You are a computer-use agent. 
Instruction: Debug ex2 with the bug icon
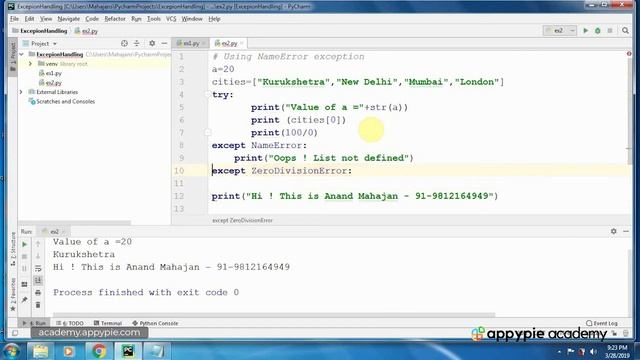coord(598,31)
